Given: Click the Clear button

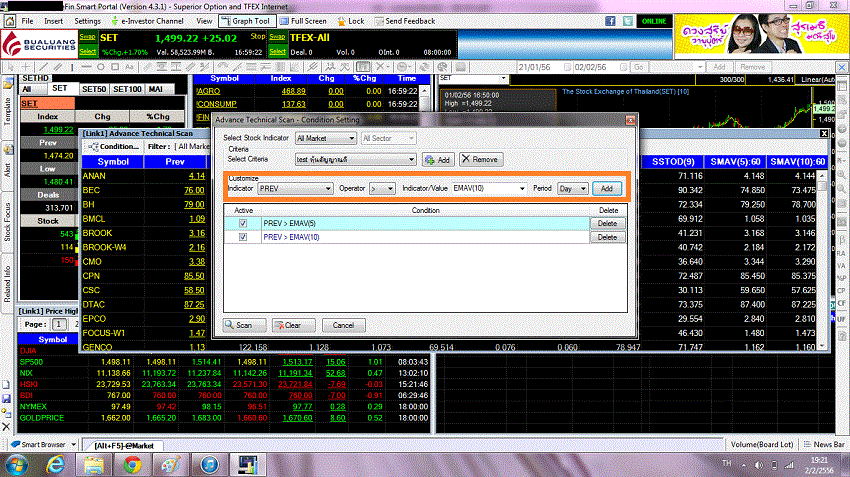Looking at the screenshot, I should coord(293,325).
